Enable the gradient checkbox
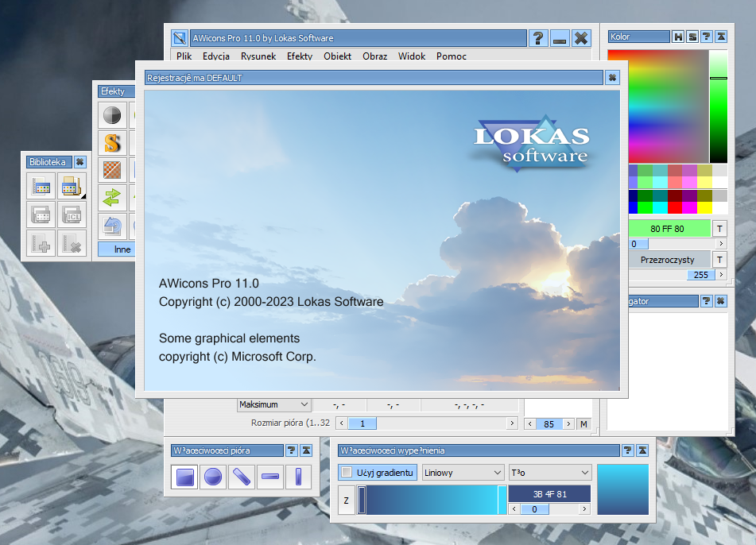 point(347,472)
